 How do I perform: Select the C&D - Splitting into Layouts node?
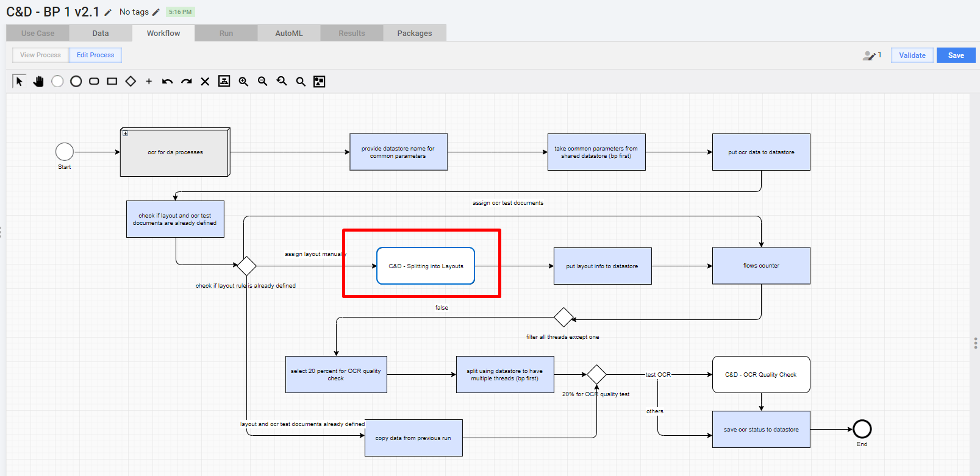coord(426,266)
